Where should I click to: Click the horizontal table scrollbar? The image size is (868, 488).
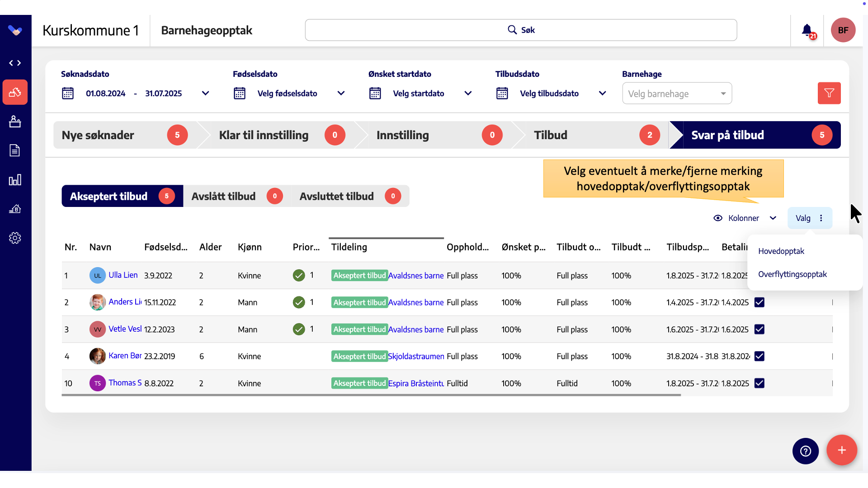tap(371, 395)
